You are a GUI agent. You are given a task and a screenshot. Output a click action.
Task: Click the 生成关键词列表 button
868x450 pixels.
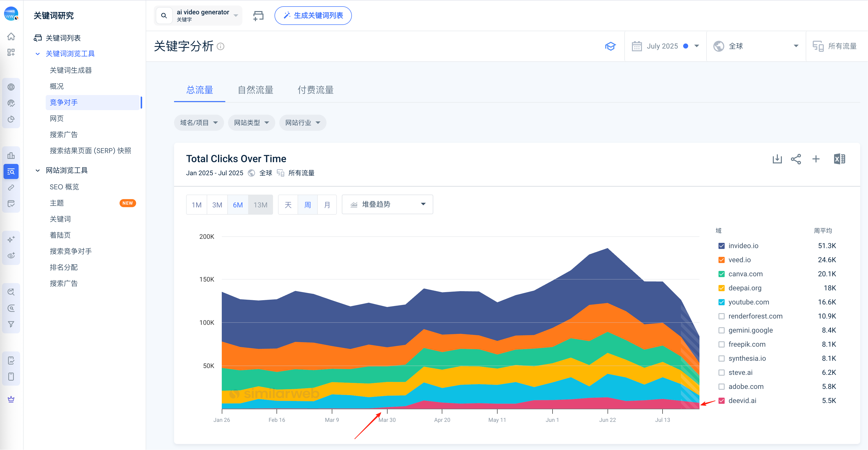(313, 16)
